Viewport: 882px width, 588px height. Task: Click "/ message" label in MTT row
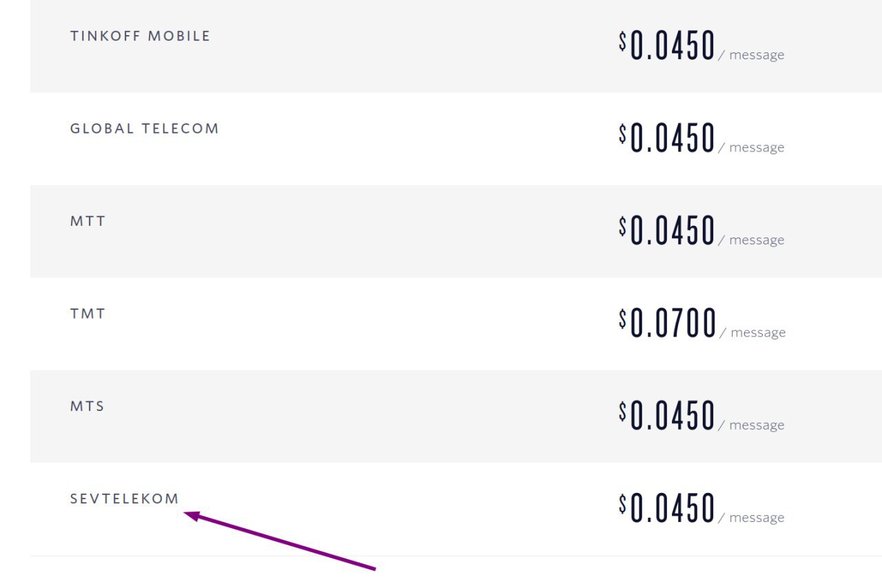pyautogui.click(x=751, y=240)
